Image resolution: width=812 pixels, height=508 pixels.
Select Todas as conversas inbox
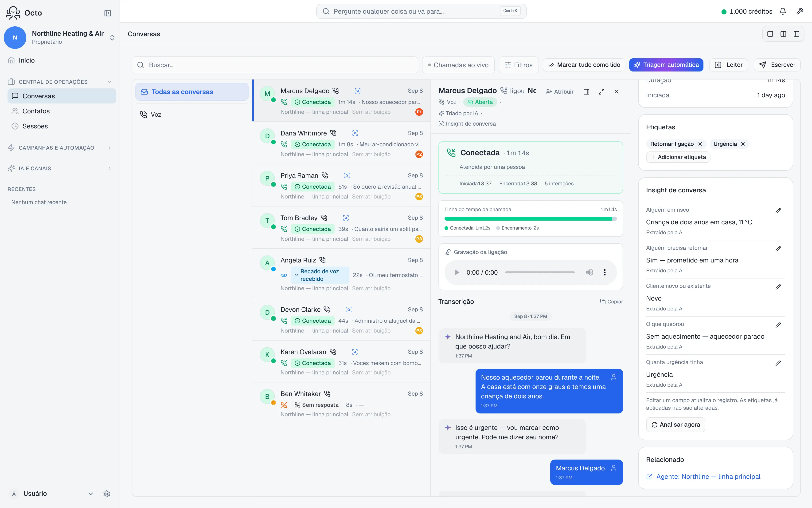tap(192, 92)
